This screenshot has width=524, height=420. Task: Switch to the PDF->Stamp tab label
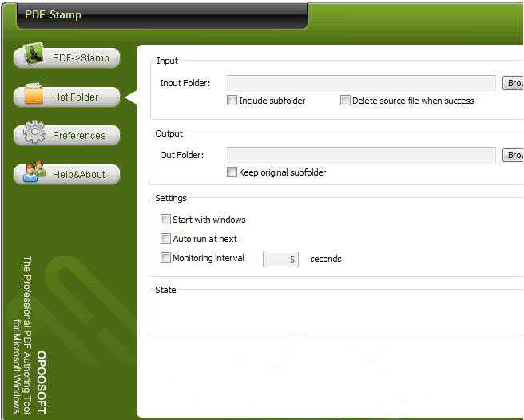[80, 58]
